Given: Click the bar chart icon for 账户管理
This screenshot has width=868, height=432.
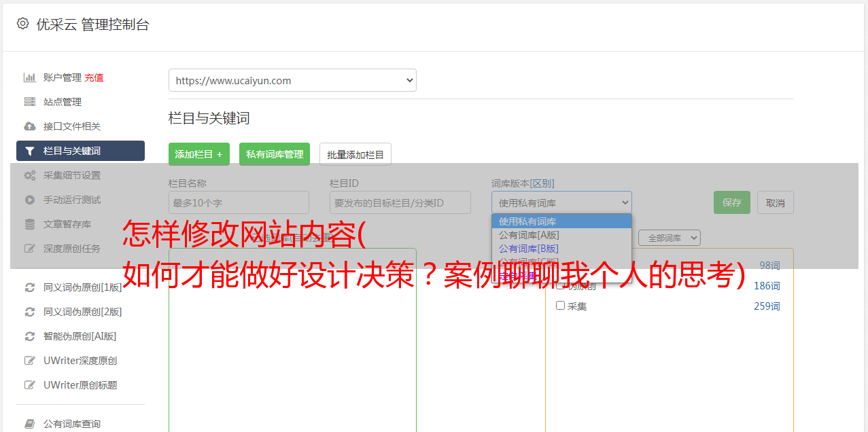Looking at the screenshot, I should pos(30,77).
